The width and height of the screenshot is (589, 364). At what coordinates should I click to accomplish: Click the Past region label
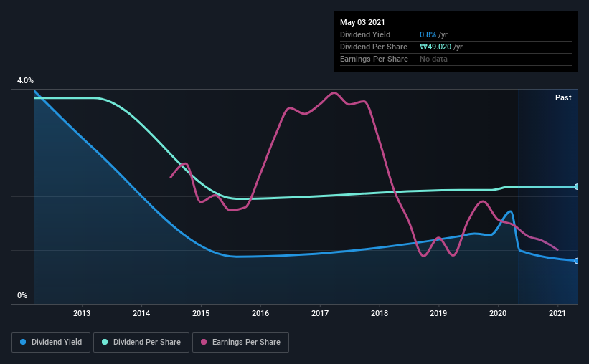point(563,97)
